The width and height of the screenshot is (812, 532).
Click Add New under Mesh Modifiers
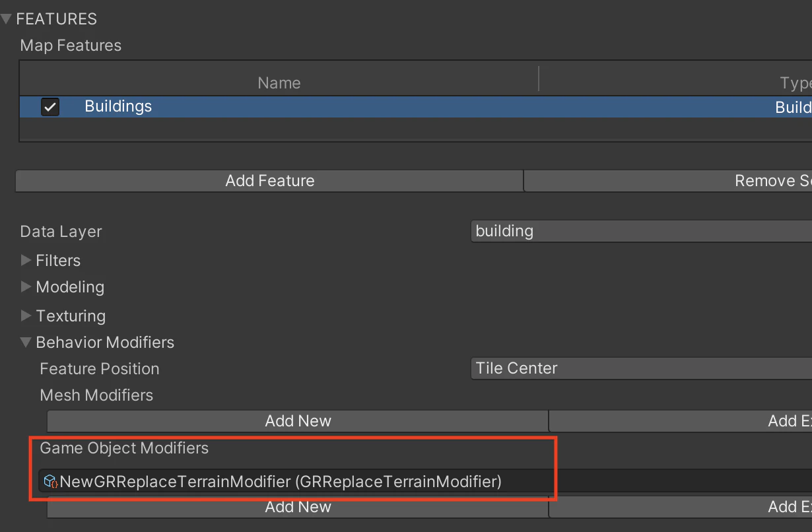(x=298, y=421)
